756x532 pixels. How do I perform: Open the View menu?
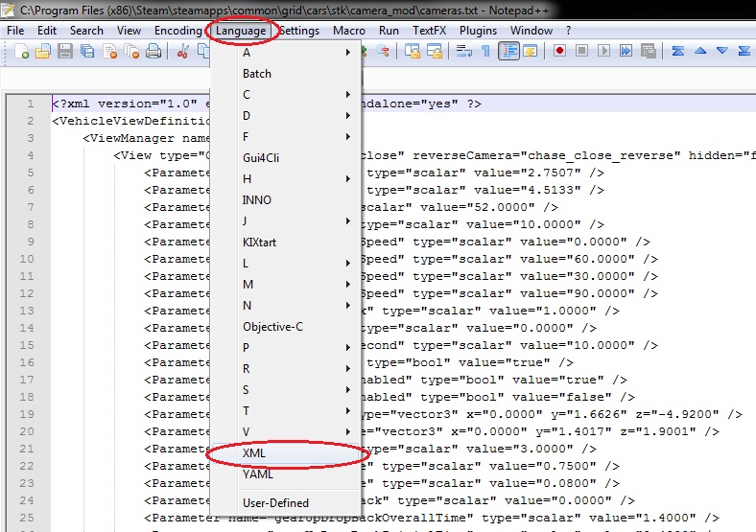[129, 31]
